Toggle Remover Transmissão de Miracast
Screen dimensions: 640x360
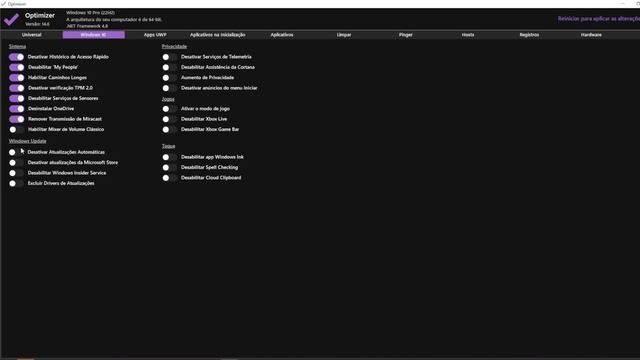pos(17,119)
